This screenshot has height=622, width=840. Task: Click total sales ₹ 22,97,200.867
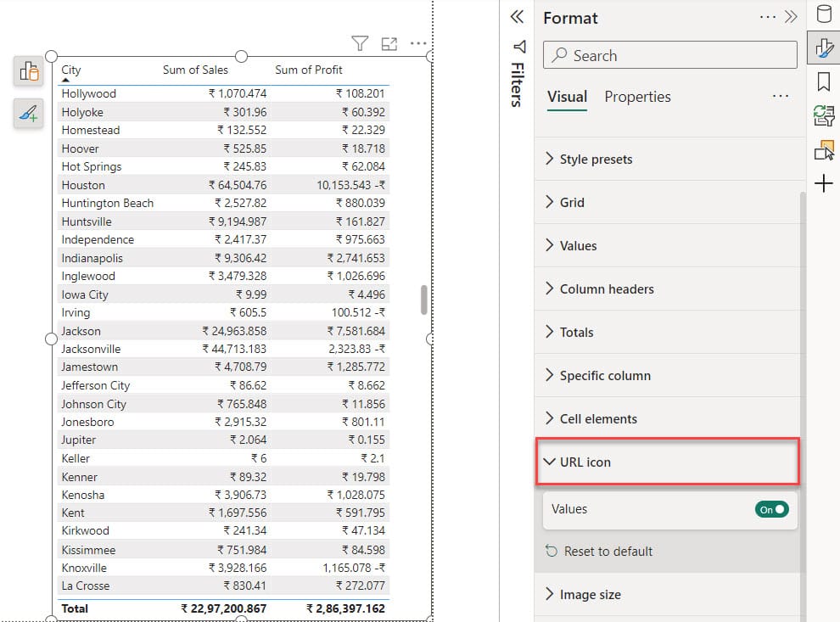(x=223, y=608)
